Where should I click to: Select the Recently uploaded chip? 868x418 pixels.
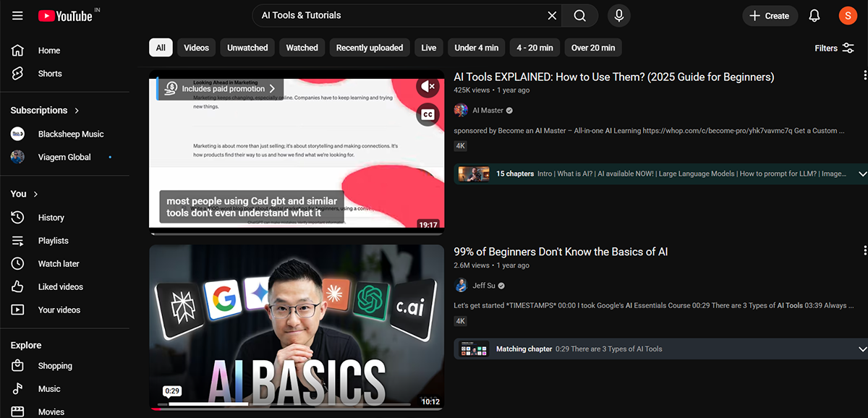pos(370,48)
